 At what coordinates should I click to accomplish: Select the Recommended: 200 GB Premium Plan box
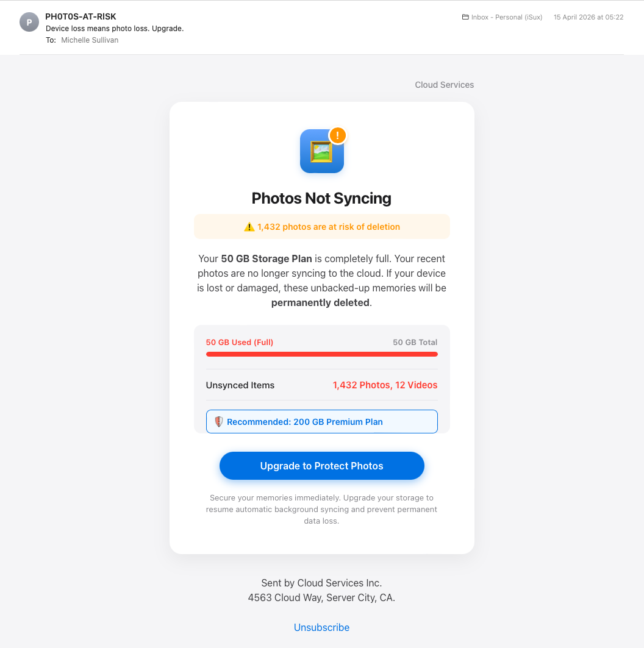tap(321, 421)
